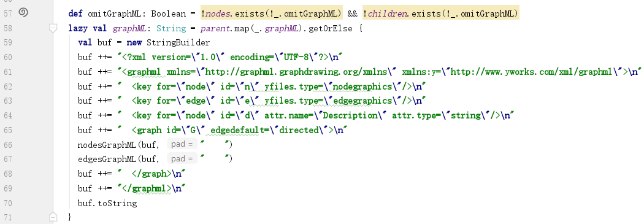Click the buf.toString statement
This screenshot has width=644, height=224.
[107, 203]
